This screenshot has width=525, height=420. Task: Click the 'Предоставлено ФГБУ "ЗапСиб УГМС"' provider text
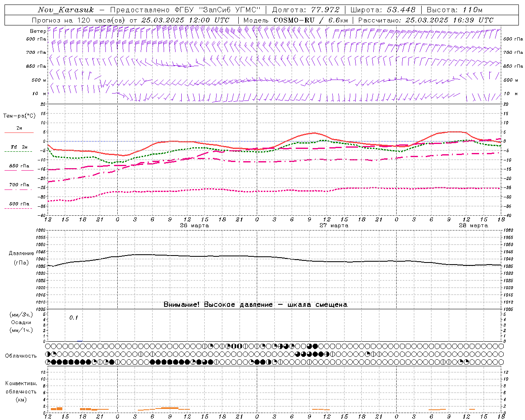185,10
